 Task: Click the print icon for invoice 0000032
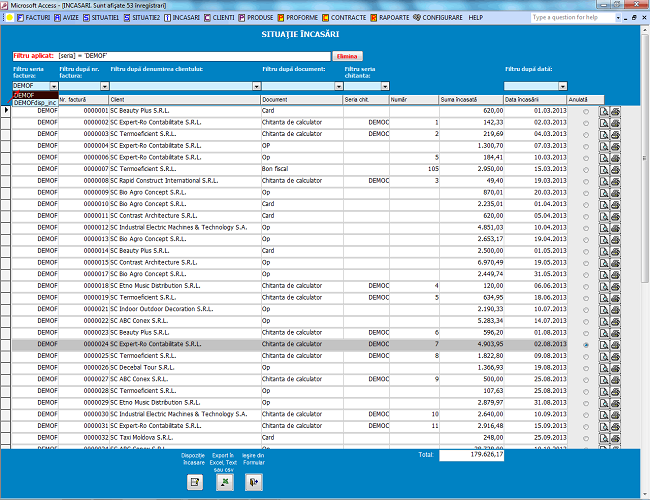(x=615, y=438)
